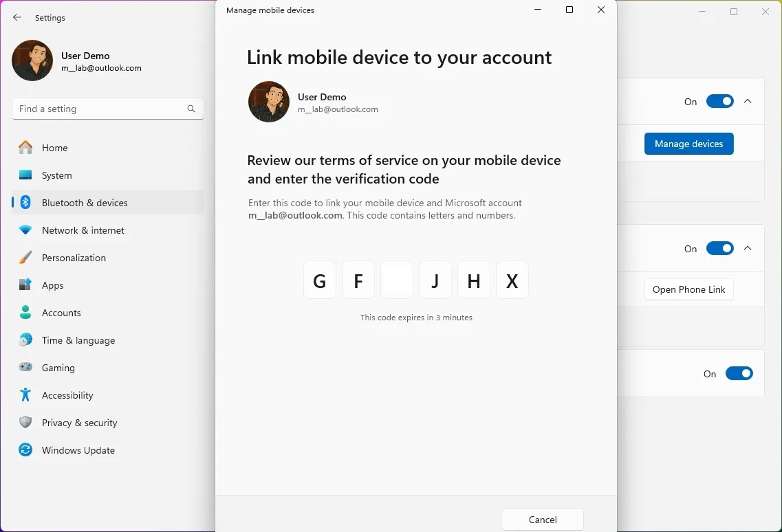Click the Settings back arrow icon
The image size is (782, 532).
[17, 17]
